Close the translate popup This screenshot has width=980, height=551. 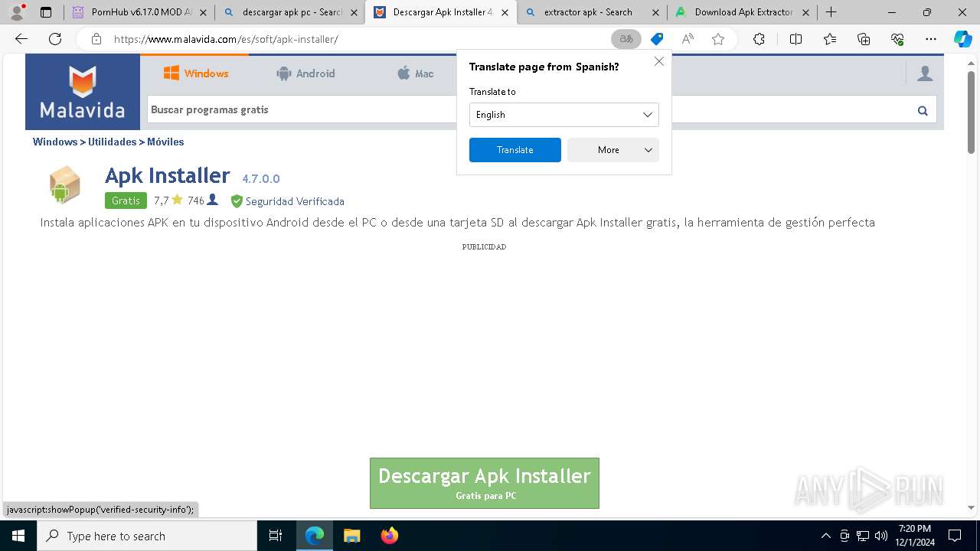[658, 61]
